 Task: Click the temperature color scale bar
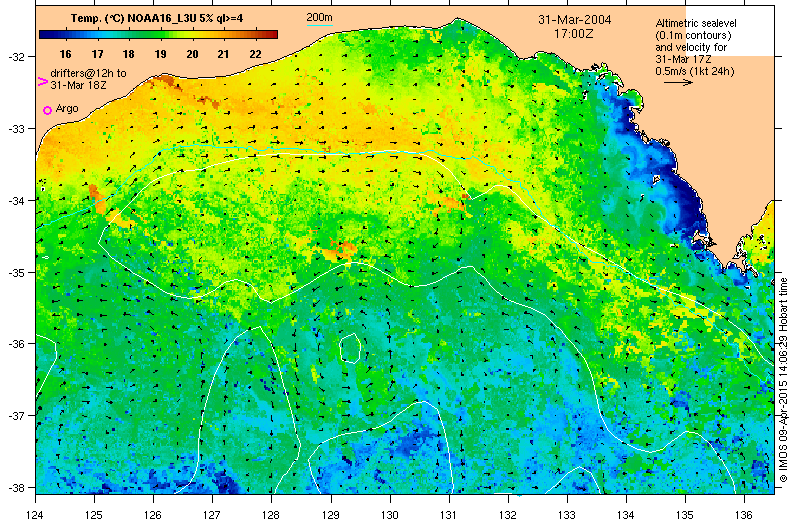pyautogui.click(x=159, y=34)
